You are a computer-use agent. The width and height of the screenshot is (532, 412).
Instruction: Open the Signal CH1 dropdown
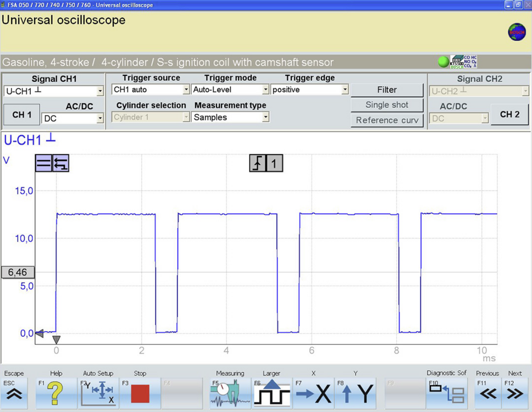point(54,91)
